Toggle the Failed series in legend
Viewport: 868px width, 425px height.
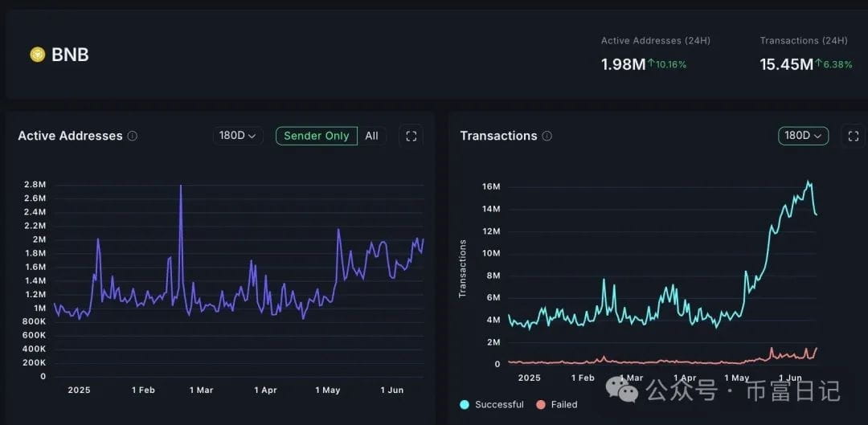click(x=556, y=405)
